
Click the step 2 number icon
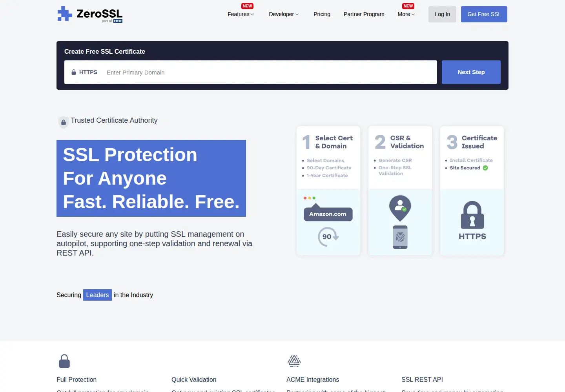pos(380,142)
